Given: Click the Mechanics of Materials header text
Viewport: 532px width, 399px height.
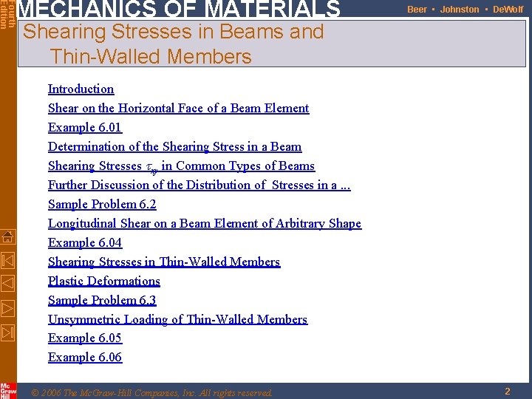Looking at the screenshot, I should (x=179, y=8).
